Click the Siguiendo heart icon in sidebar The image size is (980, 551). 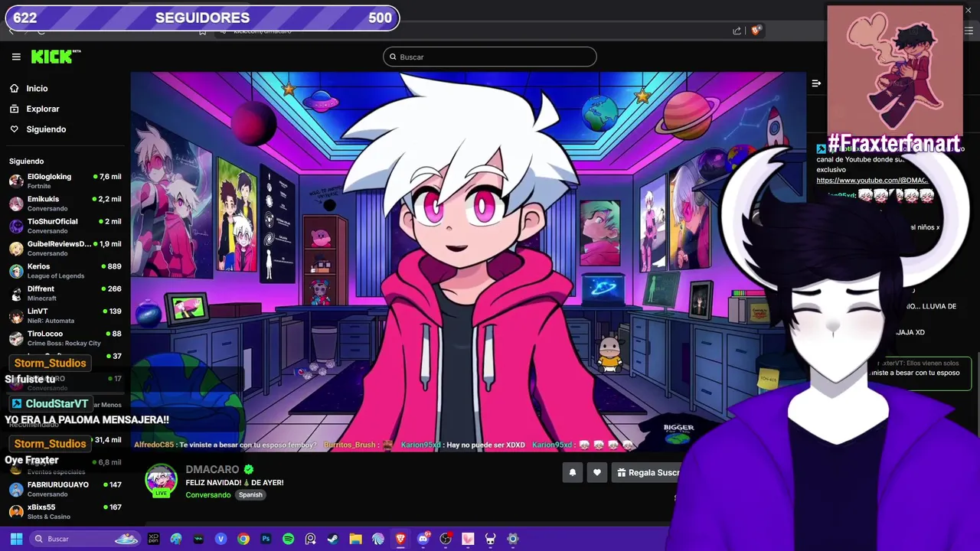tap(14, 129)
